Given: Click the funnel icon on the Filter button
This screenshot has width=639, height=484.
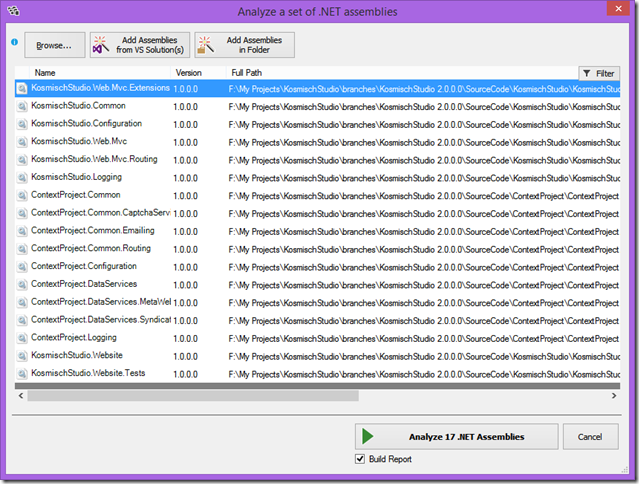Looking at the screenshot, I should coord(586,73).
